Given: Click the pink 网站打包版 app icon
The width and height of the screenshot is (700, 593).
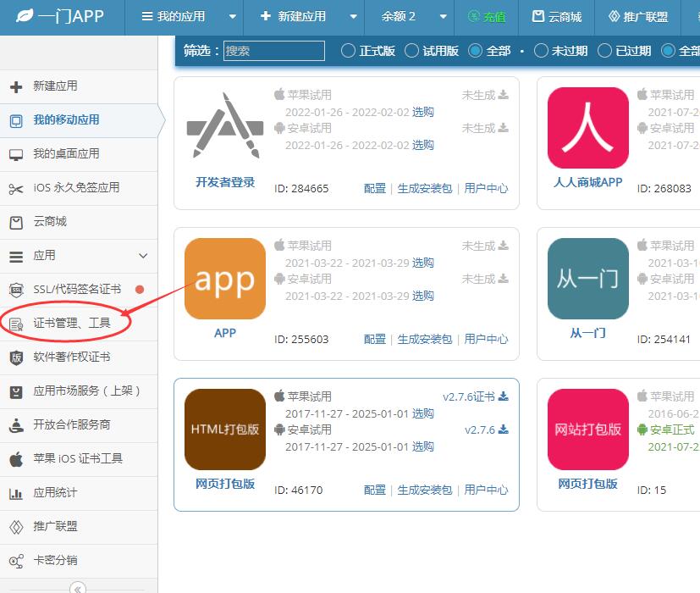Looking at the screenshot, I should 588,430.
